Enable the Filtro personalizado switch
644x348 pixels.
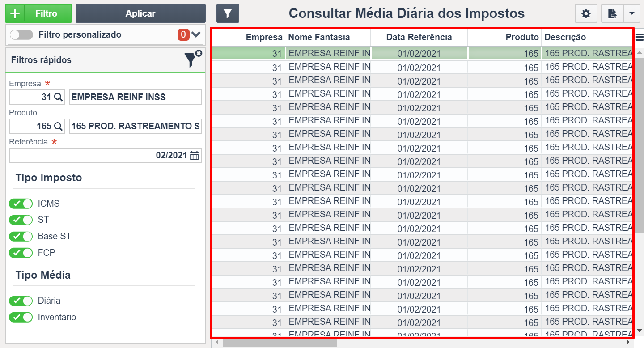[21, 35]
